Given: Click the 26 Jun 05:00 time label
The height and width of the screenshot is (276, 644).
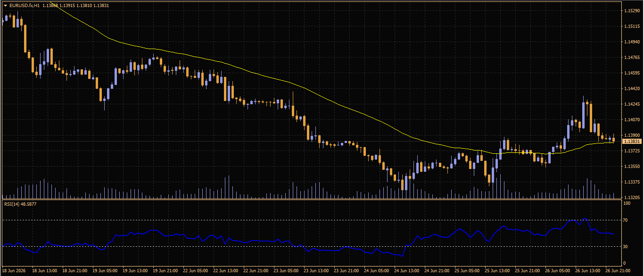Looking at the screenshot, I should pos(558,271).
